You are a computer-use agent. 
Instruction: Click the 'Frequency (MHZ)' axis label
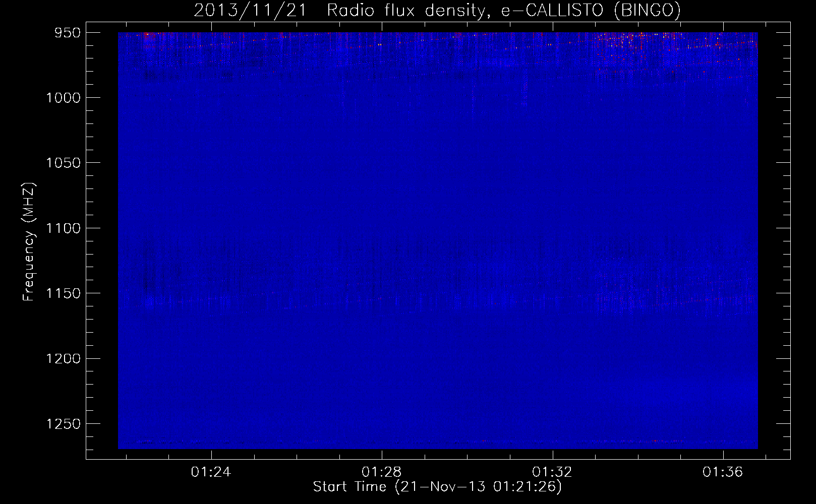(x=29, y=242)
